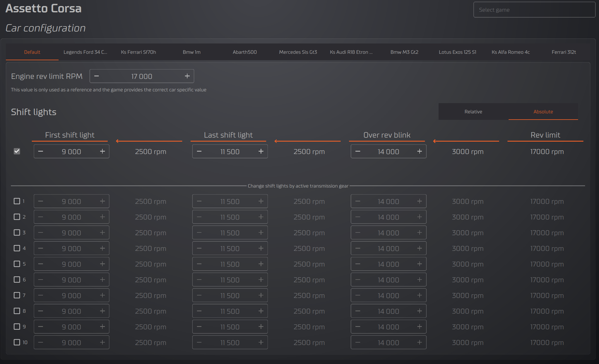Image resolution: width=599 pixels, height=364 pixels.
Task: Enable gear 1 shift light override
Action: [x=17, y=201]
